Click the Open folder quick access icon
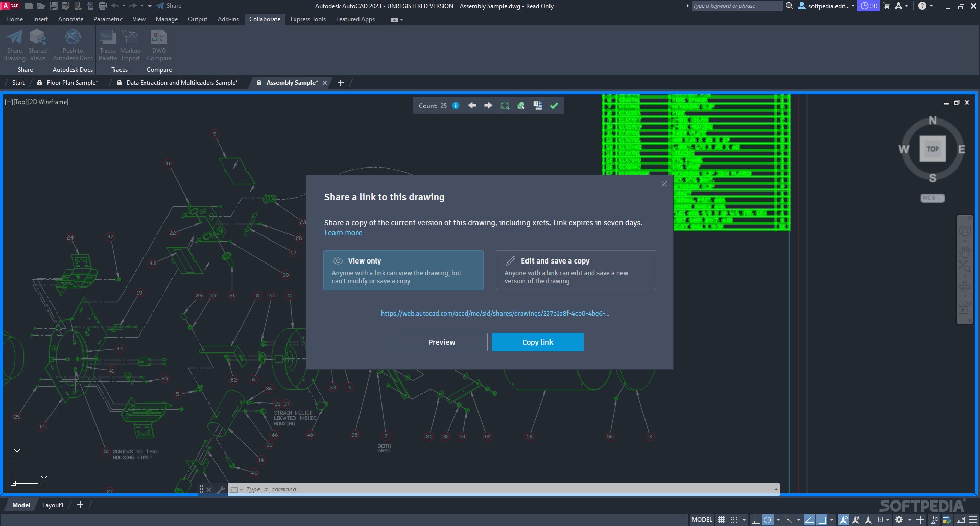 [x=41, y=6]
